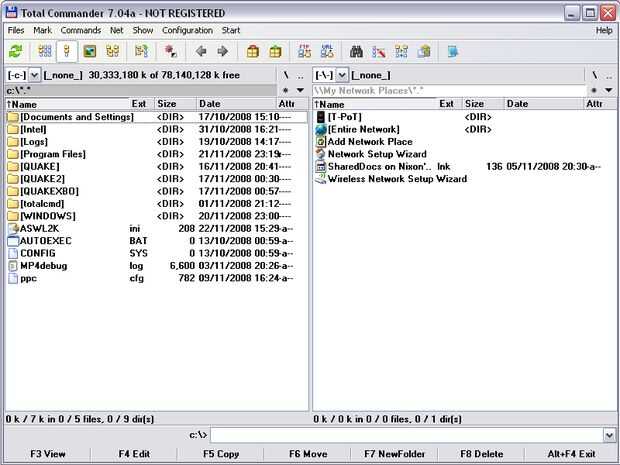Image resolution: width=620 pixels, height=465 pixels.
Task: Click the Unpack files box icon
Action: pos(275,51)
